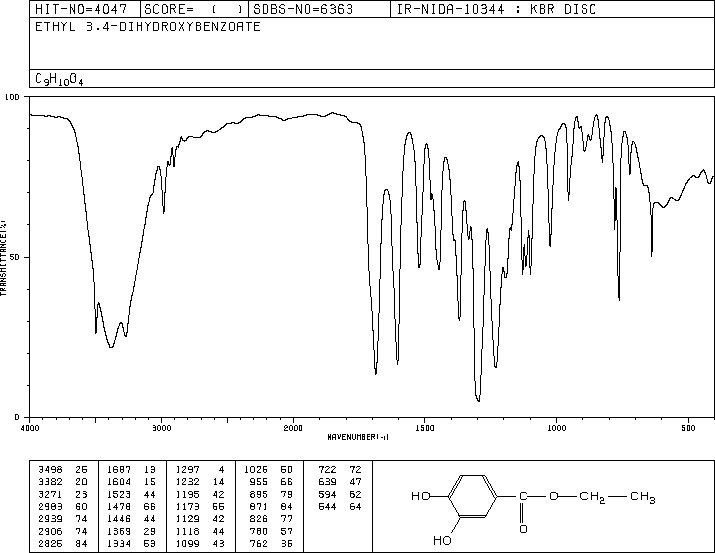Select peak value 2939 in the table

click(x=50, y=519)
